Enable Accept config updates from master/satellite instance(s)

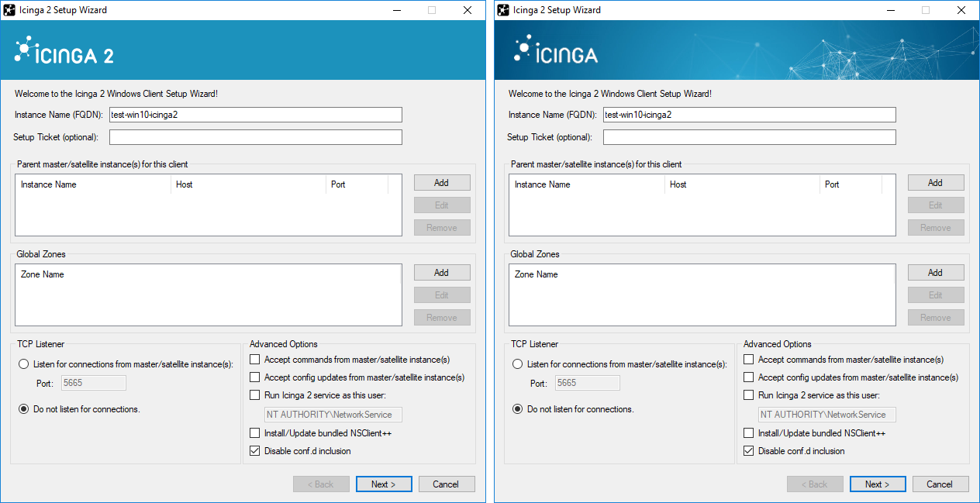254,377
